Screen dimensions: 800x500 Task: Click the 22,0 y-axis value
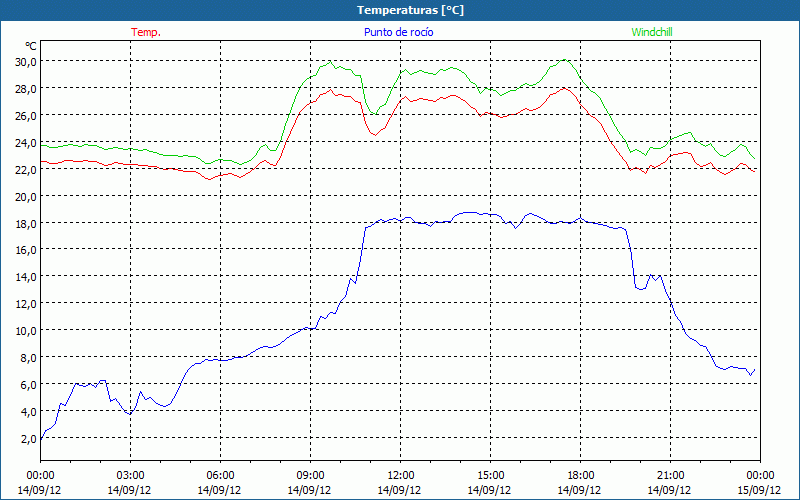pos(26,169)
